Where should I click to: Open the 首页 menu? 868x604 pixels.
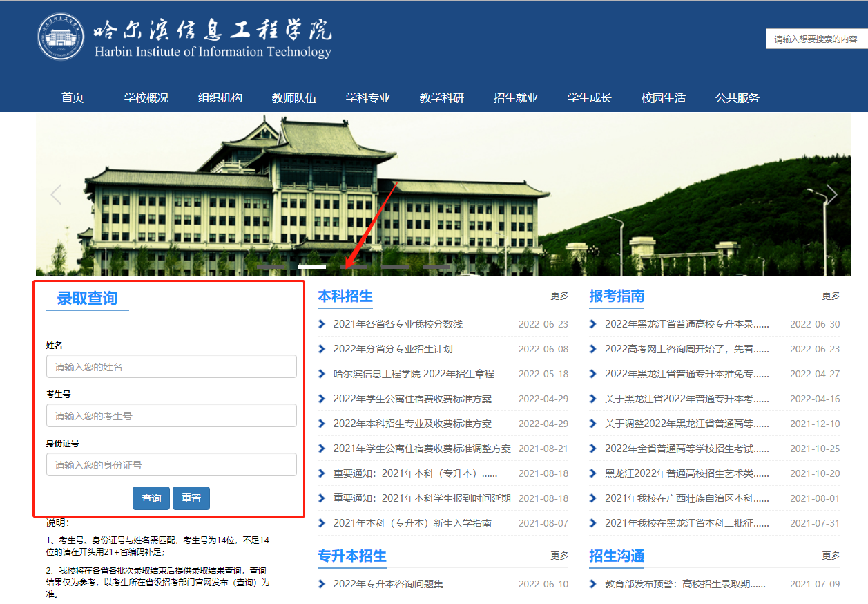point(73,97)
